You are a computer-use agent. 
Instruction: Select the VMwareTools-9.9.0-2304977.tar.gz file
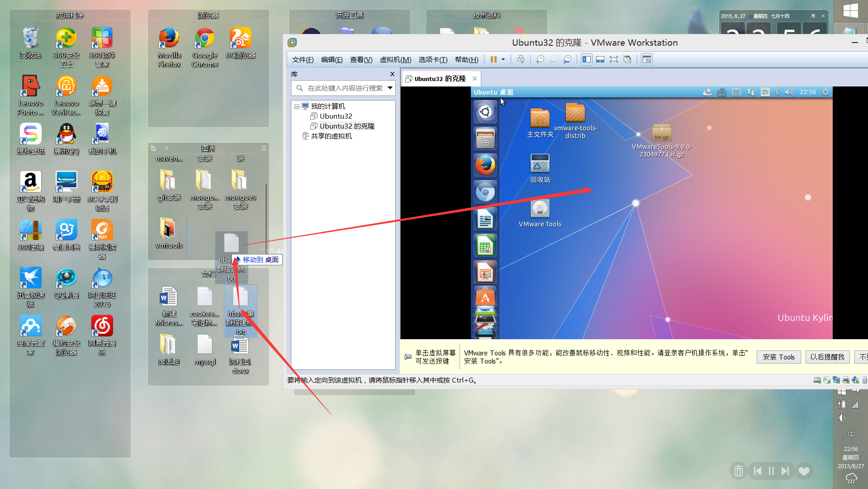coord(662,141)
